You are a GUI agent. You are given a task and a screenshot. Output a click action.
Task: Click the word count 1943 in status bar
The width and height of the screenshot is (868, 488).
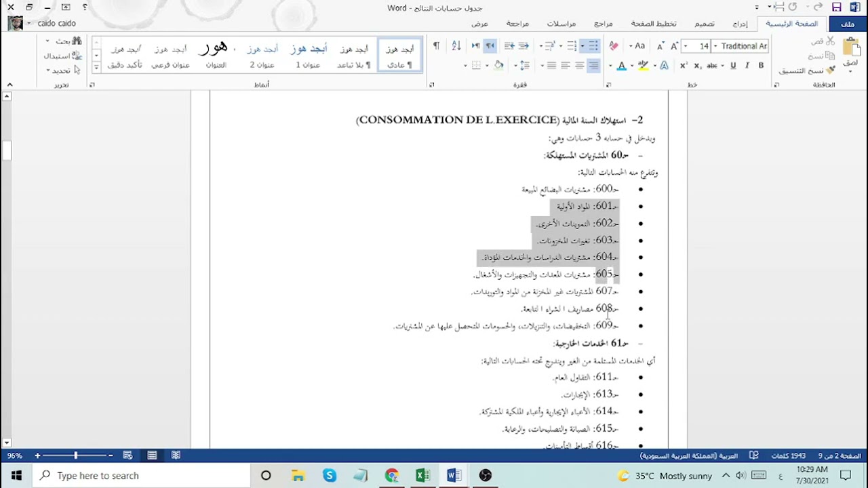[788, 455]
